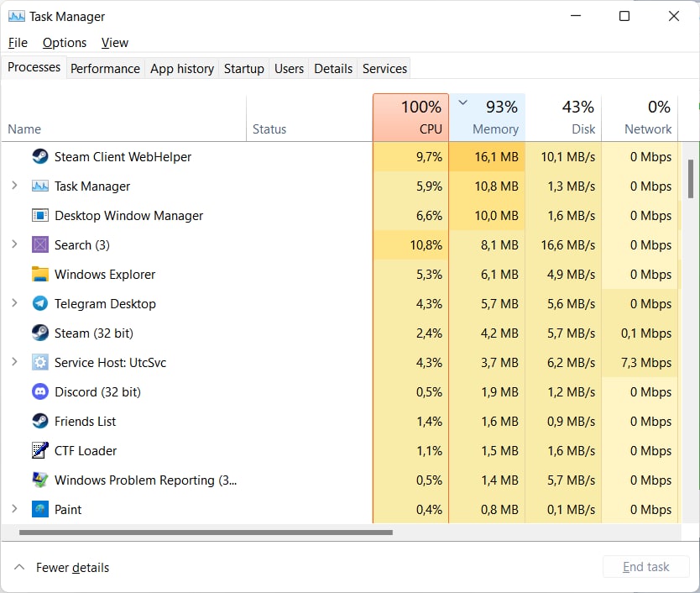Open the File menu
This screenshot has height=593, width=700.
click(x=18, y=43)
